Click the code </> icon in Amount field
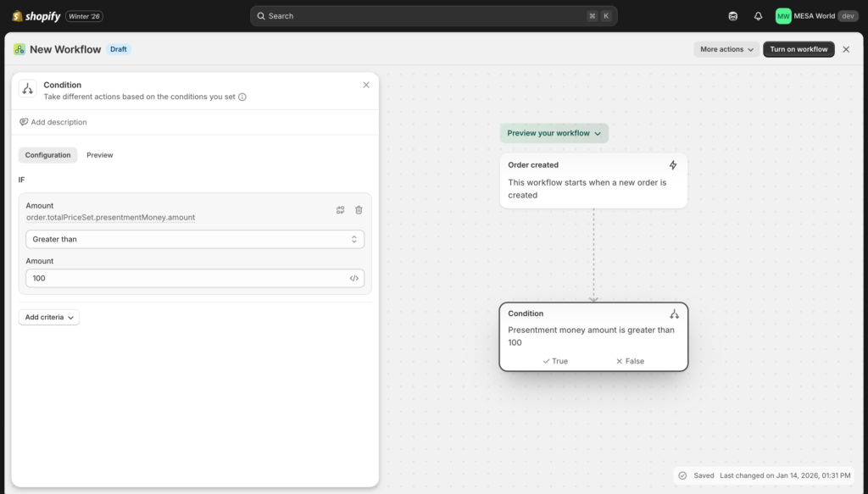Screen dimensions: 868x494 coord(354,278)
